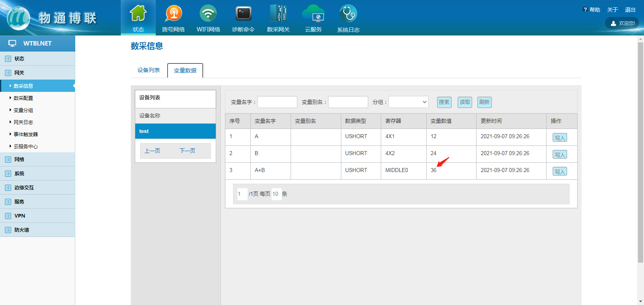The width and height of the screenshot is (644, 305).
Task: Click the 帮助 link
Action: pos(595,10)
